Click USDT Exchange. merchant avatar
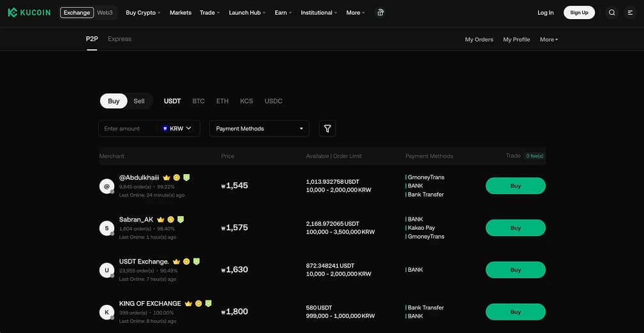644x333 pixels. [x=107, y=270]
